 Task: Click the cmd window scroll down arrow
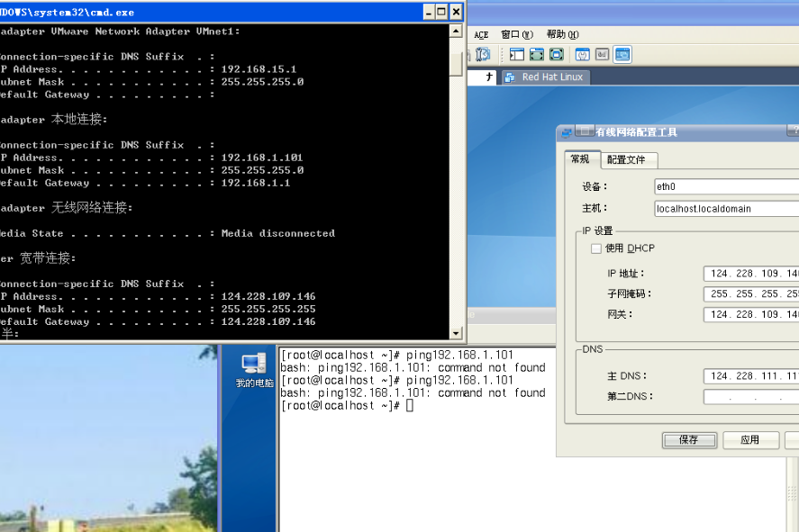(x=456, y=333)
